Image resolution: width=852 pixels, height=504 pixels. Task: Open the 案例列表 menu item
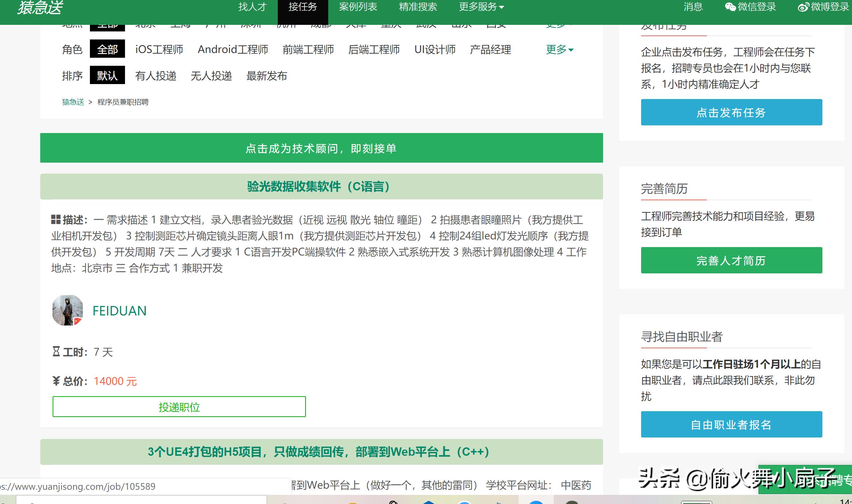358,7
